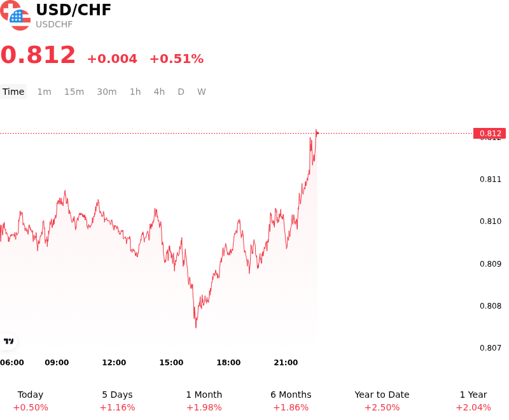The image size is (509, 420).
Task: Select the 1 Year performance range
Action: point(473,401)
